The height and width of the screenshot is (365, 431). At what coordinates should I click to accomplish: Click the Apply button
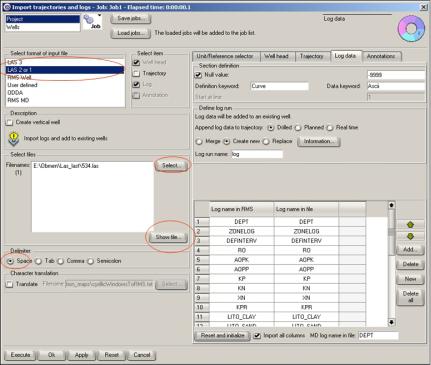tap(81, 355)
